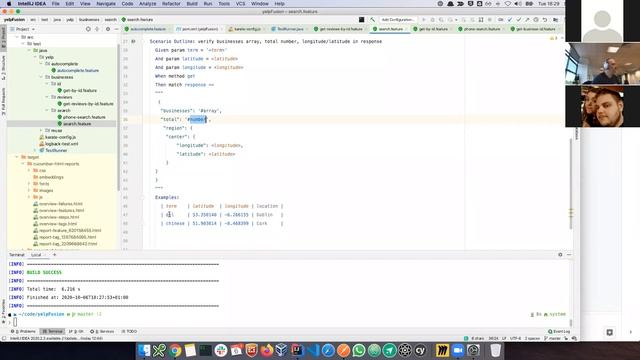This screenshot has height=360, width=640.
Task: Open Trash from the Dock
Action: [496, 350]
